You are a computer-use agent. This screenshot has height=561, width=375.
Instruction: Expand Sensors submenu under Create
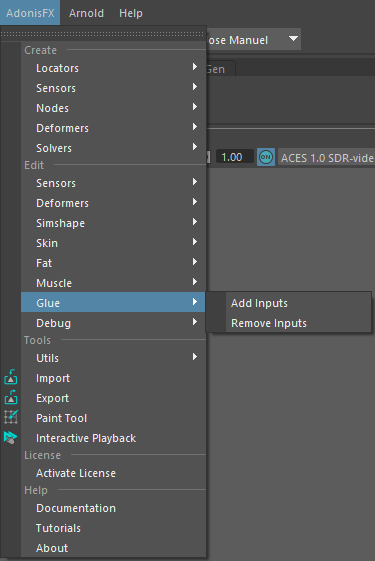tap(113, 88)
